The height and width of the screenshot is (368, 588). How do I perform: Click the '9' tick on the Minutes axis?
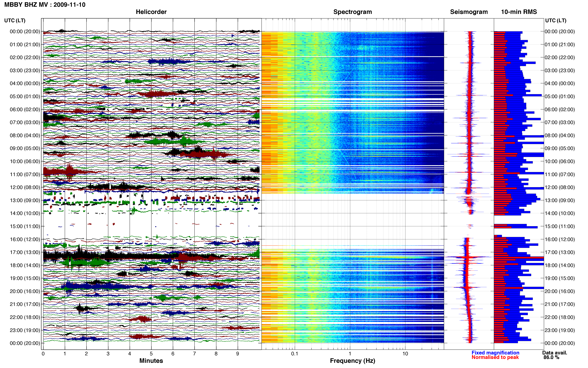pos(238,354)
